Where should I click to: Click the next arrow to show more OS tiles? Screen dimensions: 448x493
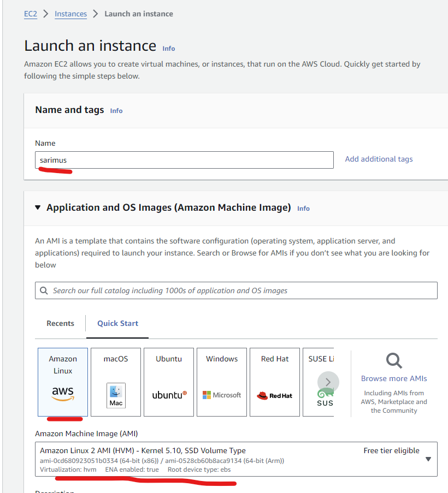(328, 382)
